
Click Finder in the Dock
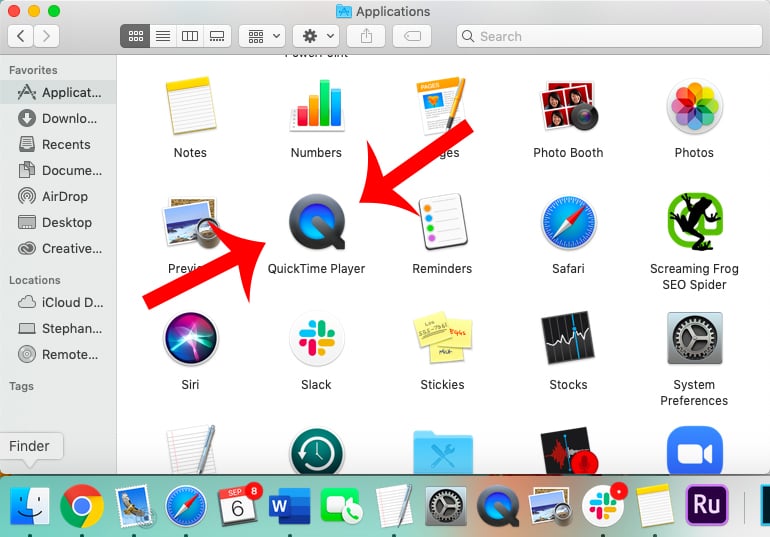[29, 506]
